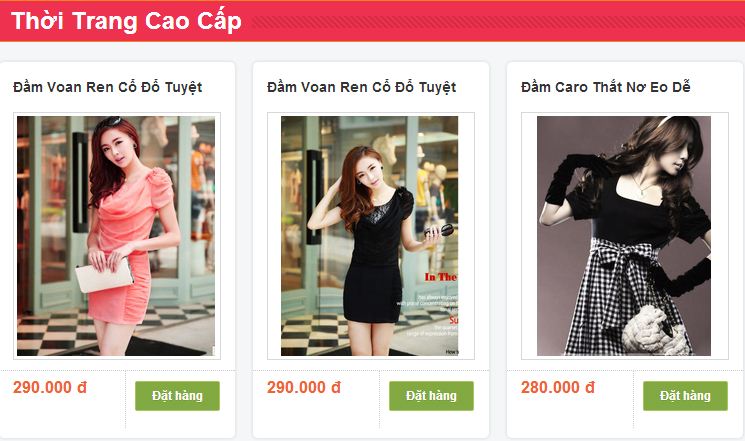Order the pink dress with Đặt hàng
Viewport: 745px width, 441px height.
tap(177, 396)
